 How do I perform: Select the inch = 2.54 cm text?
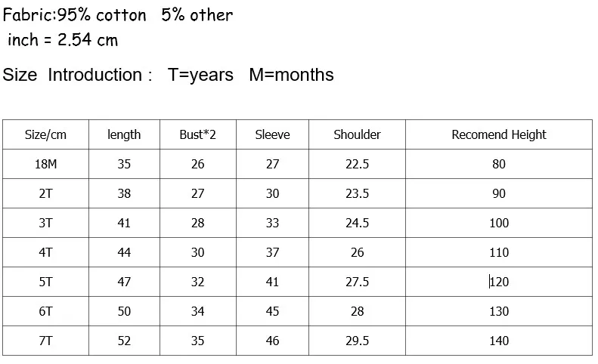pyautogui.click(x=63, y=40)
